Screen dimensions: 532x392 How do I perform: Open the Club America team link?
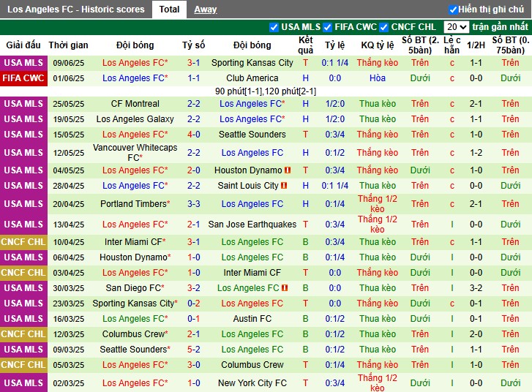pyautogui.click(x=252, y=78)
